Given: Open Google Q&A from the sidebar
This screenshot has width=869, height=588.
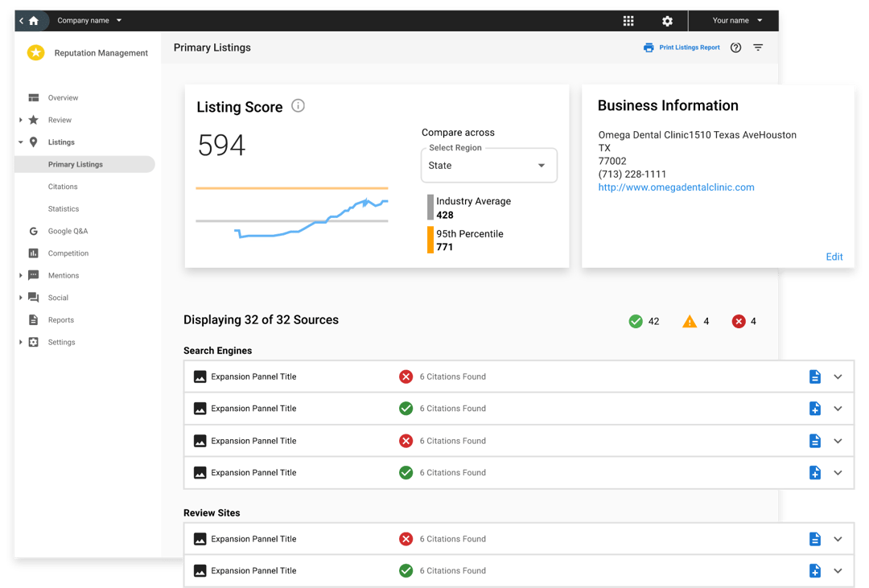Looking at the screenshot, I should (68, 231).
